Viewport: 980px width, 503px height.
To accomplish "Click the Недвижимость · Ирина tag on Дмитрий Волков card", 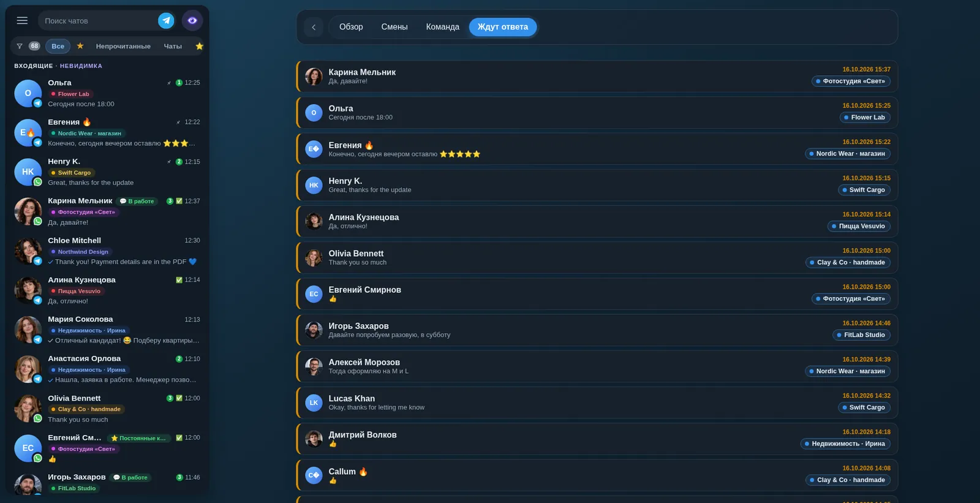I will click(x=845, y=444).
